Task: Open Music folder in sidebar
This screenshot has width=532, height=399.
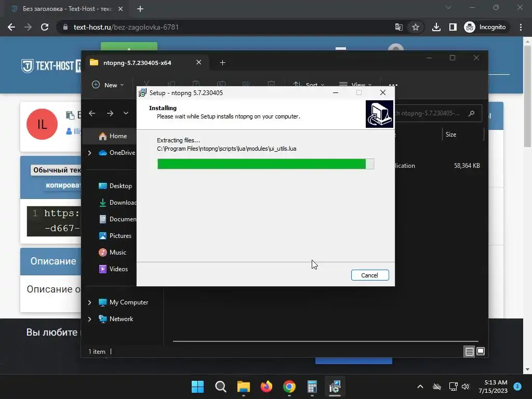Action: click(x=113, y=252)
